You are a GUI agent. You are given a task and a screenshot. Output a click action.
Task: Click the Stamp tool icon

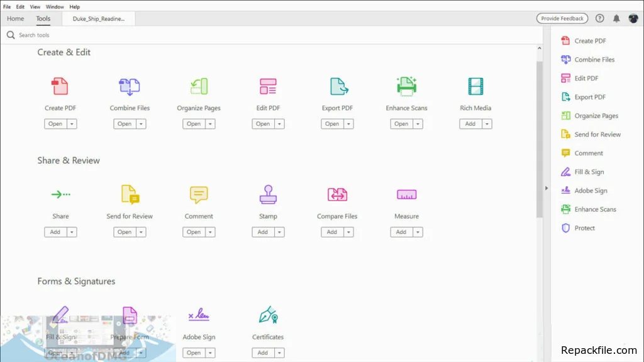click(268, 194)
